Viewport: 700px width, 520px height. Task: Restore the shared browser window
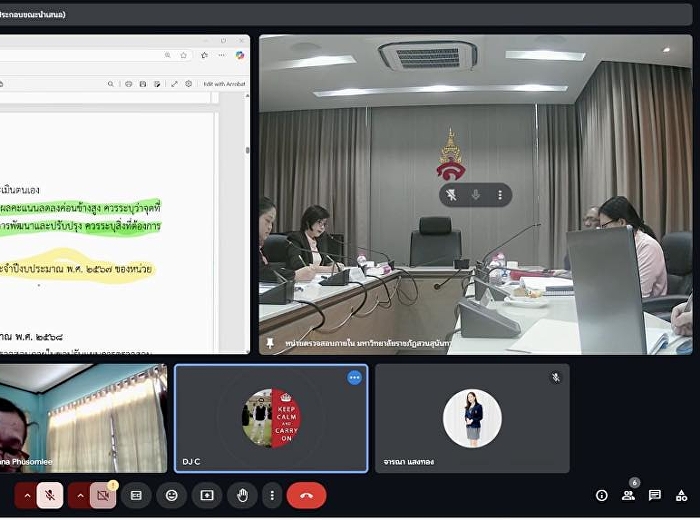tap(223, 41)
